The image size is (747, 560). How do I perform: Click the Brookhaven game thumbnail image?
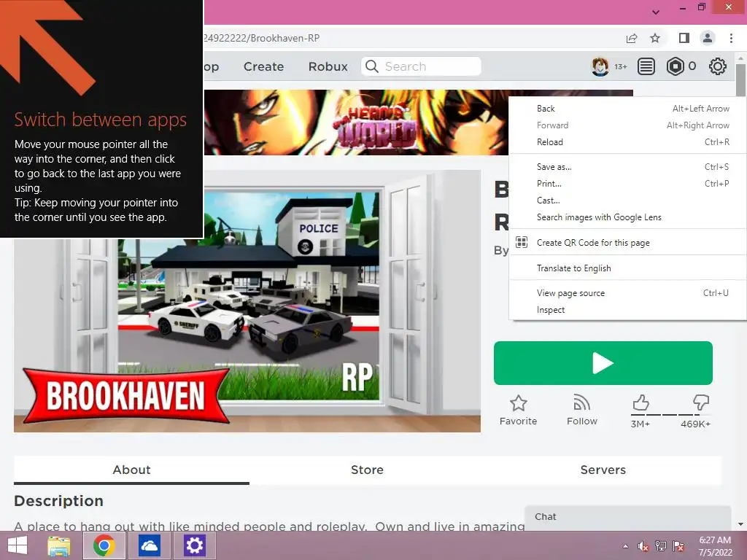[x=247, y=301]
